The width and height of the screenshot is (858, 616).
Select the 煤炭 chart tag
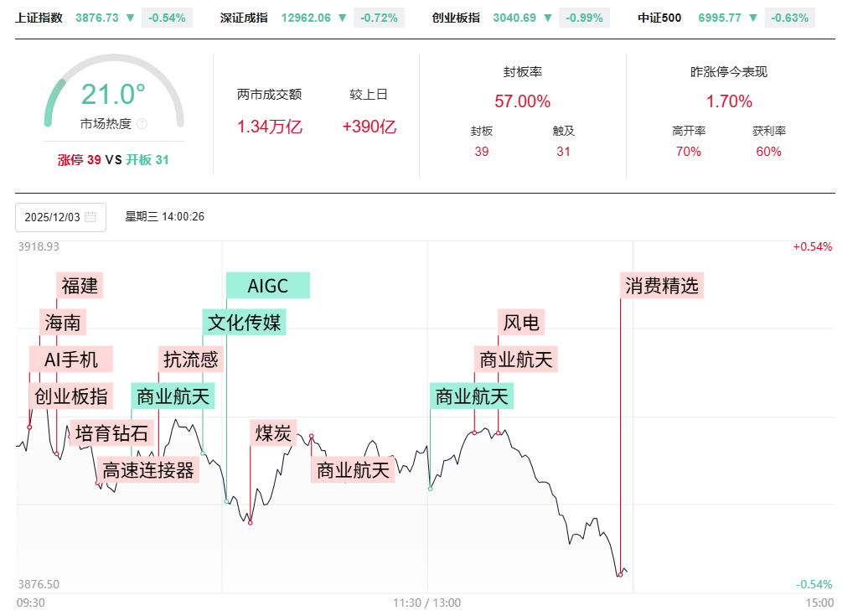tap(273, 433)
